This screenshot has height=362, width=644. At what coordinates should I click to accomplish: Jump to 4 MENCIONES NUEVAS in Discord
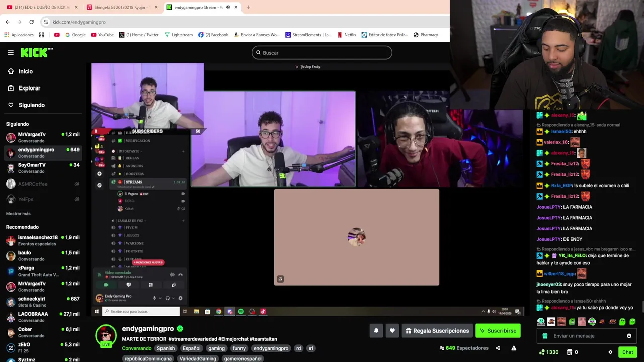coord(148,262)
